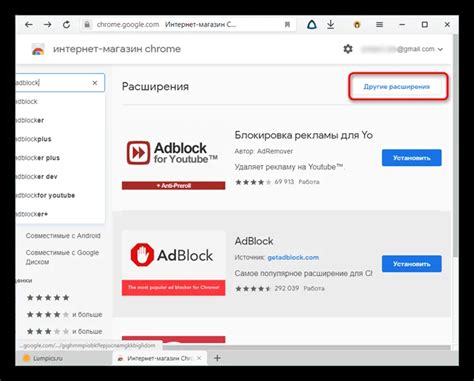Image resolution: width=474 pixels, height=381 pixels.
Task: Choose the 'adblockfor youtube' suggestion
Action: [60, 195]
